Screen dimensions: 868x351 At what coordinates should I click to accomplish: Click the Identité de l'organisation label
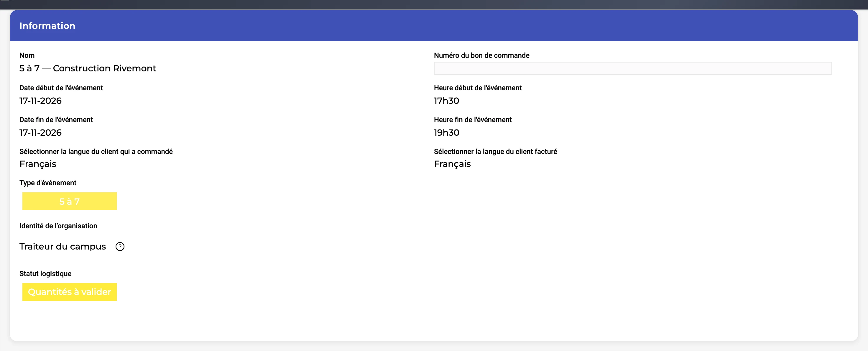[x=58, y=226]
